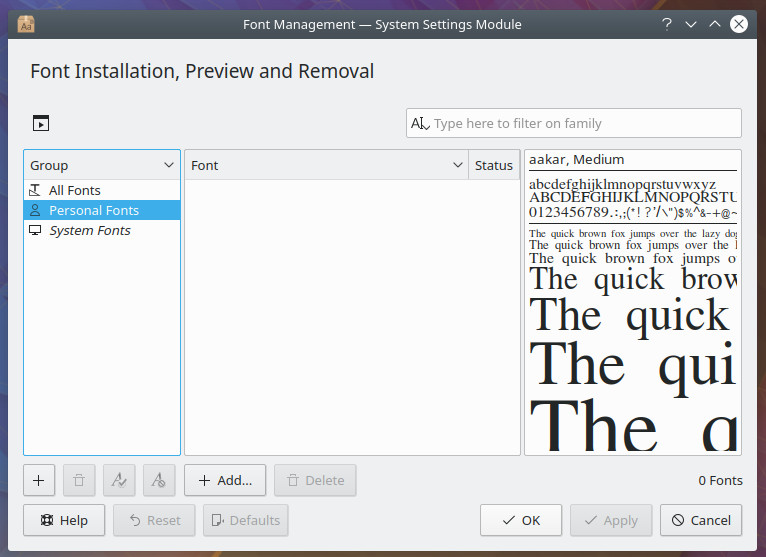
Task: Click the Font Management app icon in the title bar
Action: [26, 24]
